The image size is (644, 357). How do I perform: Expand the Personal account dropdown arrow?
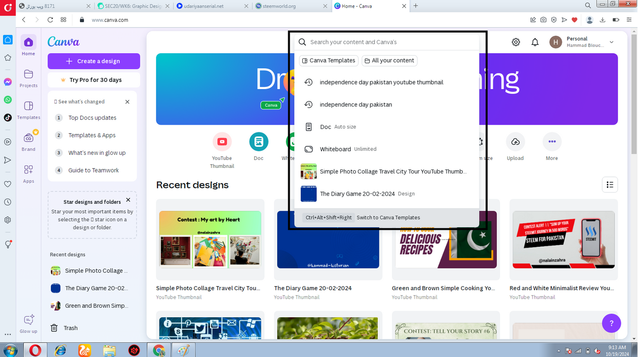point(612,42)
